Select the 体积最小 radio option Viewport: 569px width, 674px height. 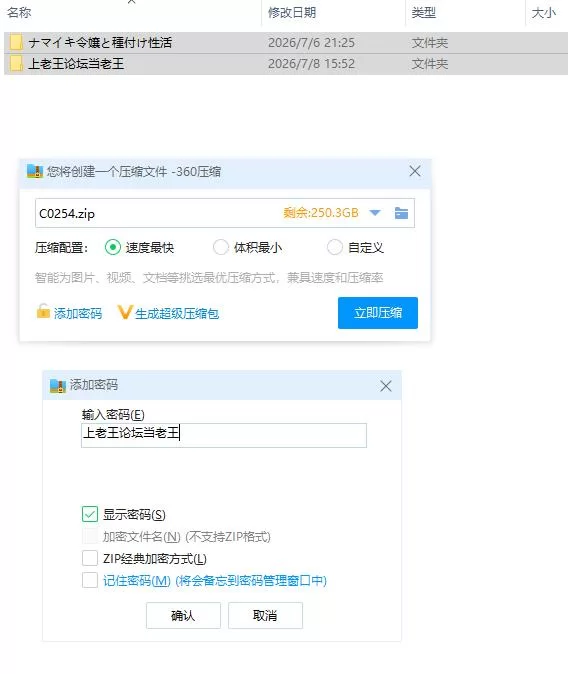[221, 247]
